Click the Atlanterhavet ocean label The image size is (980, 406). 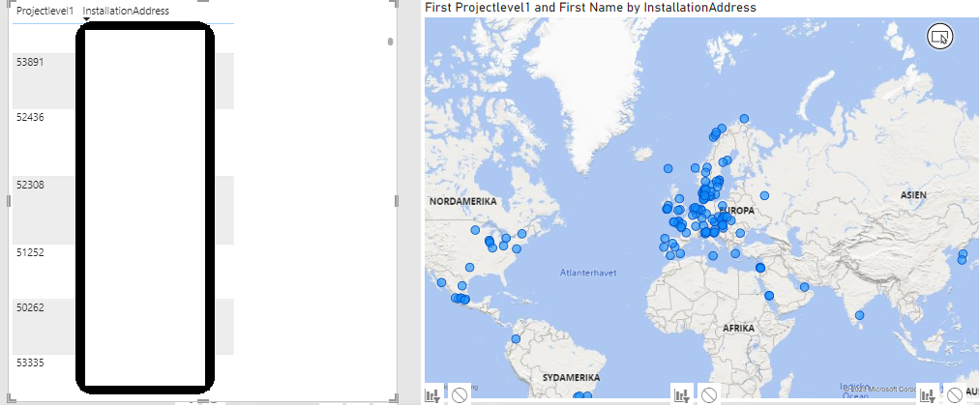click(588, 273)
